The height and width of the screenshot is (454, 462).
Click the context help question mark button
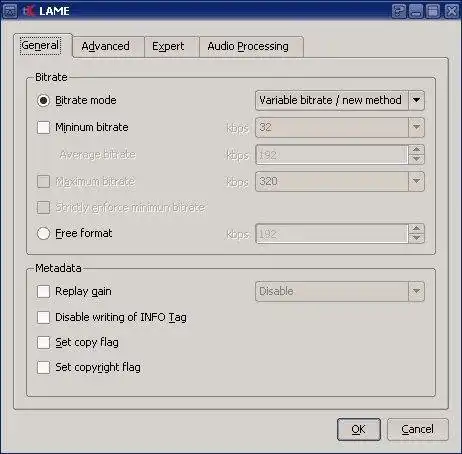(x=398, y=11)
